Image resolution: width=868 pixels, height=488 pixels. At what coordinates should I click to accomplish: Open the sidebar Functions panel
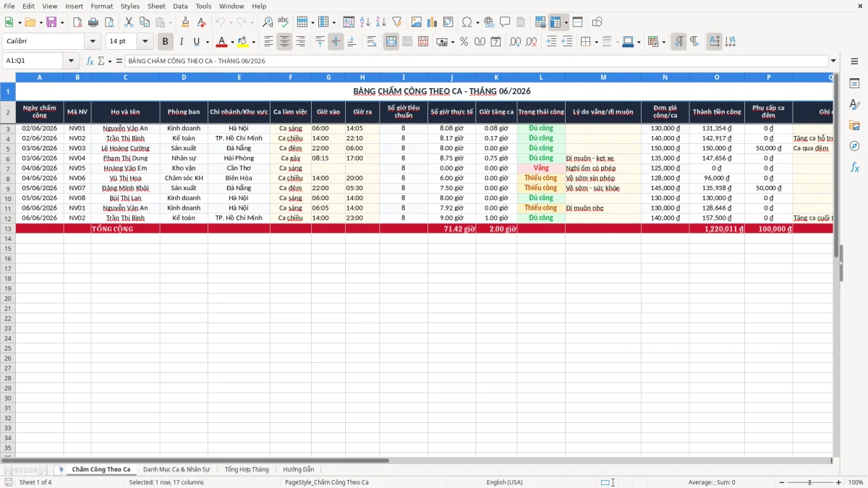(854, 167)
